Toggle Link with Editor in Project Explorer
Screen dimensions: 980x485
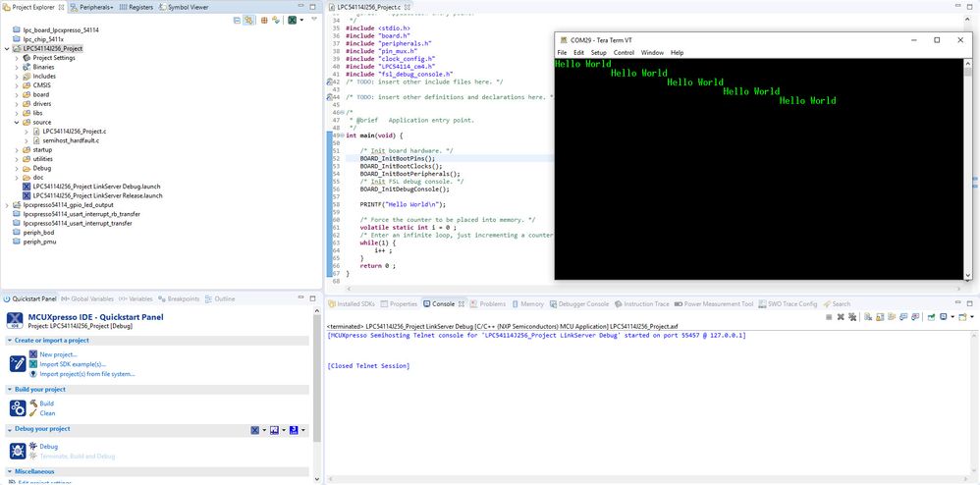point(248,20)
